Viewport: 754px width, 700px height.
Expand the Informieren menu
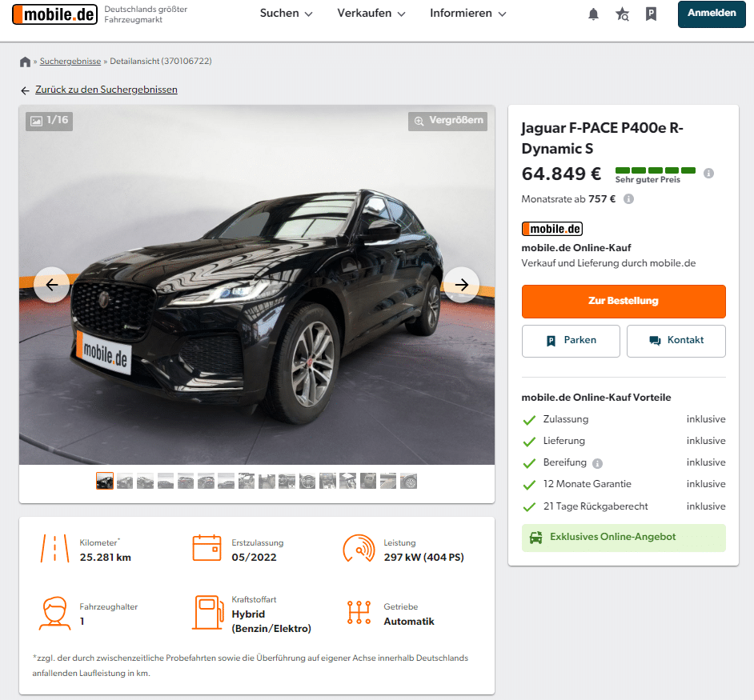click(468, 14)
